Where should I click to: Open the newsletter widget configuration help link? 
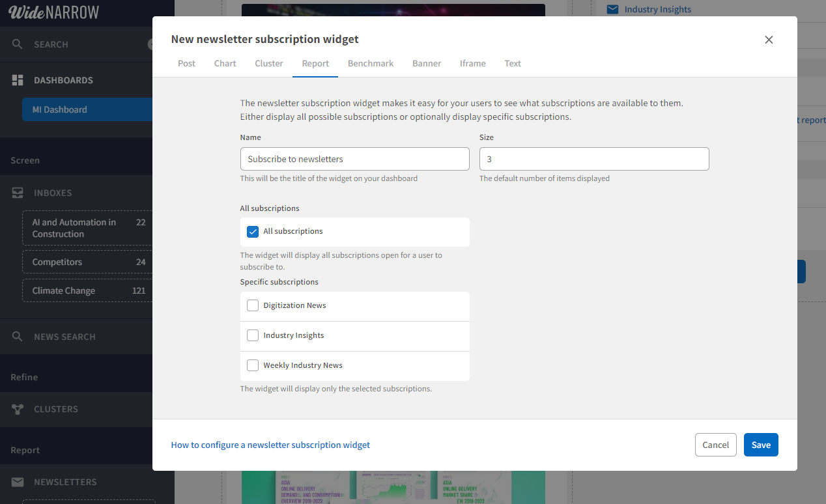click(x=270, y=445)
